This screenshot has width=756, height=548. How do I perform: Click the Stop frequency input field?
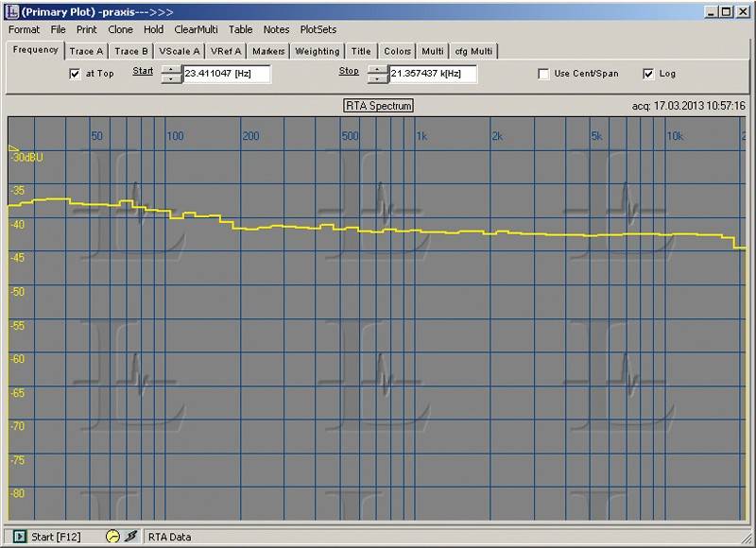(433, 74)
